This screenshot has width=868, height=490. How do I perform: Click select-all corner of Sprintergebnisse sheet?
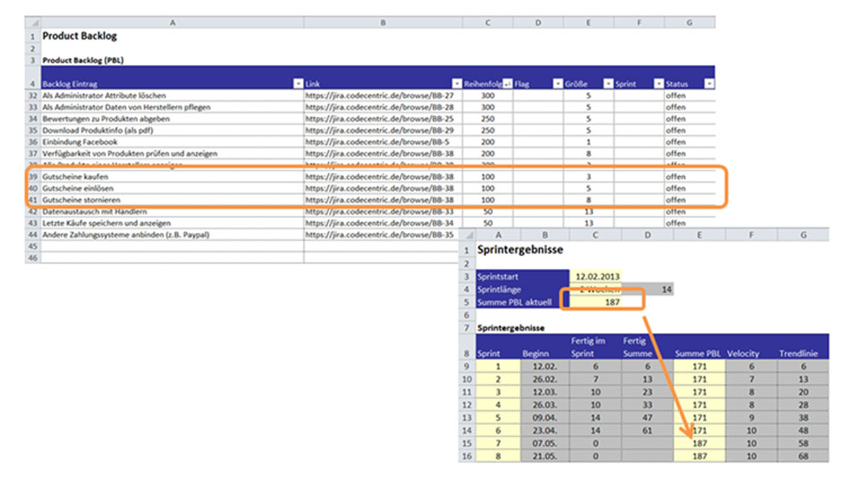pyautogui.click(x=467, y=235)
